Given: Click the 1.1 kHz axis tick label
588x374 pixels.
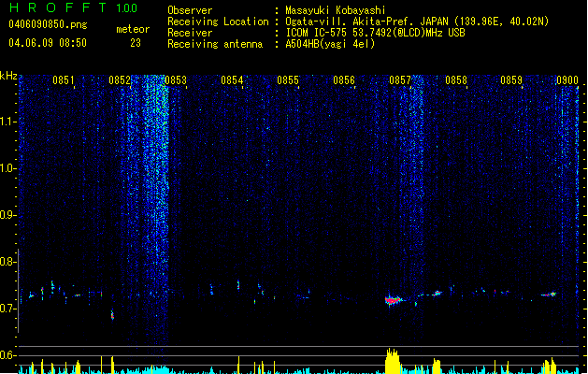Looking at the screenshot, I should click(8, 122).
